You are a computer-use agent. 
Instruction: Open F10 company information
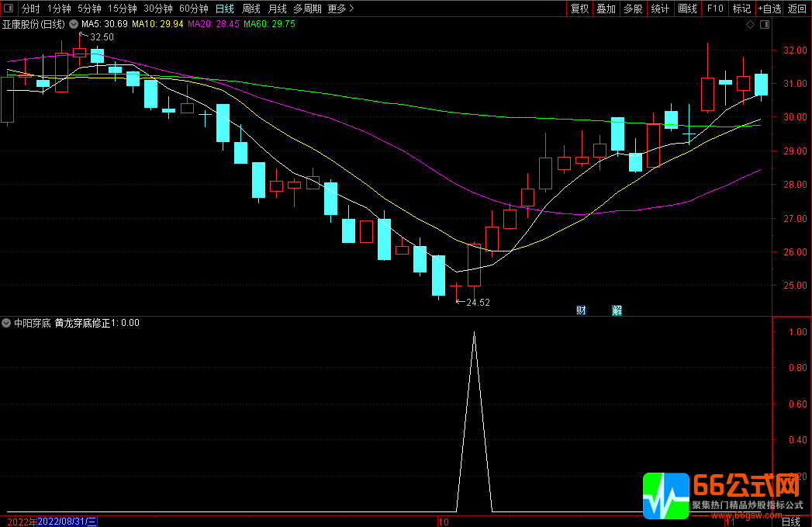point(714,9)
